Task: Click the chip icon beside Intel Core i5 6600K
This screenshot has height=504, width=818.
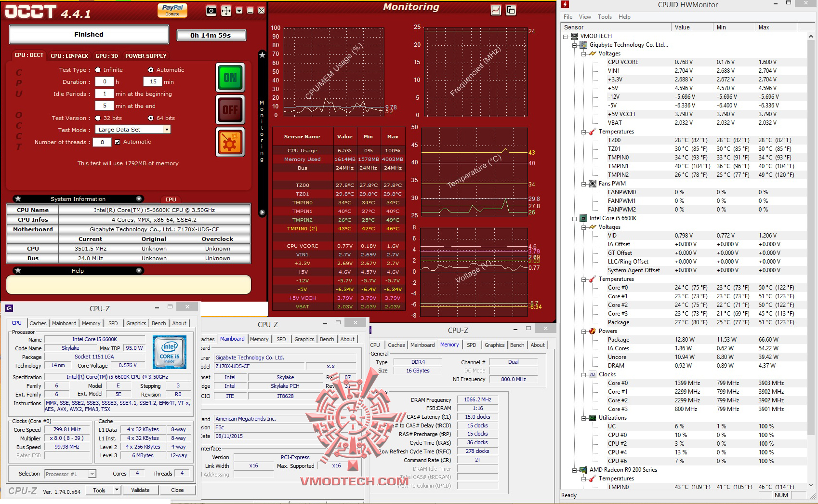Action: (583, 218)
